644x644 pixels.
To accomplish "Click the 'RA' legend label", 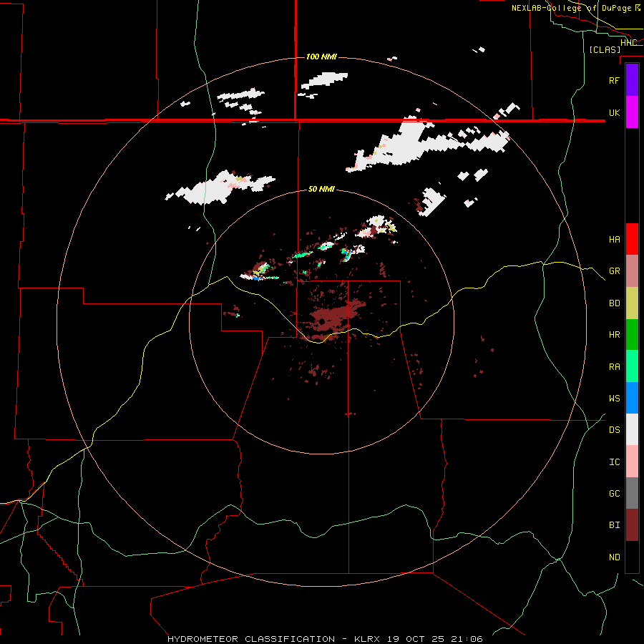I will coord(614,367).
